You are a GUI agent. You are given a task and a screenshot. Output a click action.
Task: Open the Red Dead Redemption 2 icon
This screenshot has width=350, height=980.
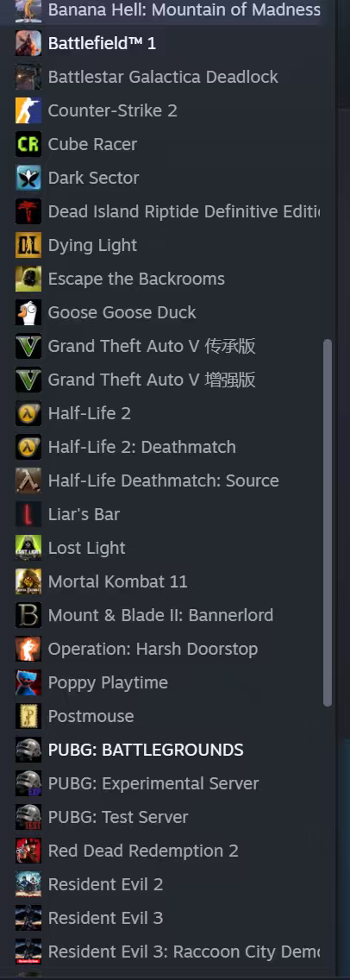(x=28, y=851)
